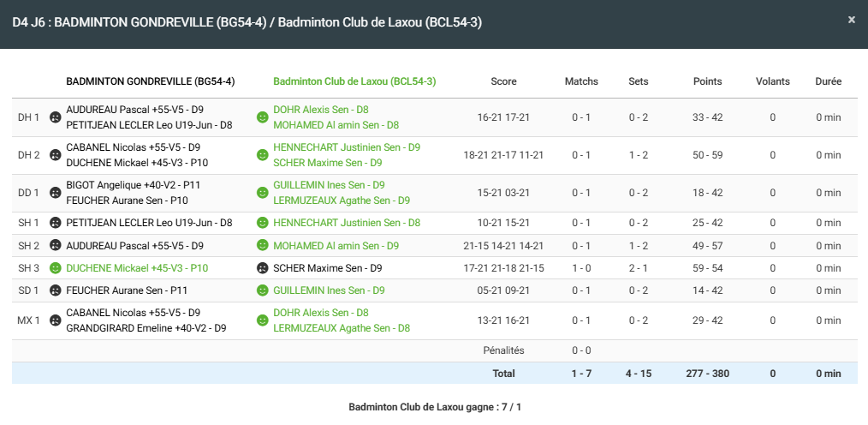The image size is (868, 425).
Task: Open player LERMUZEAUX Agathe in MX 1 row
Action: 341,328
